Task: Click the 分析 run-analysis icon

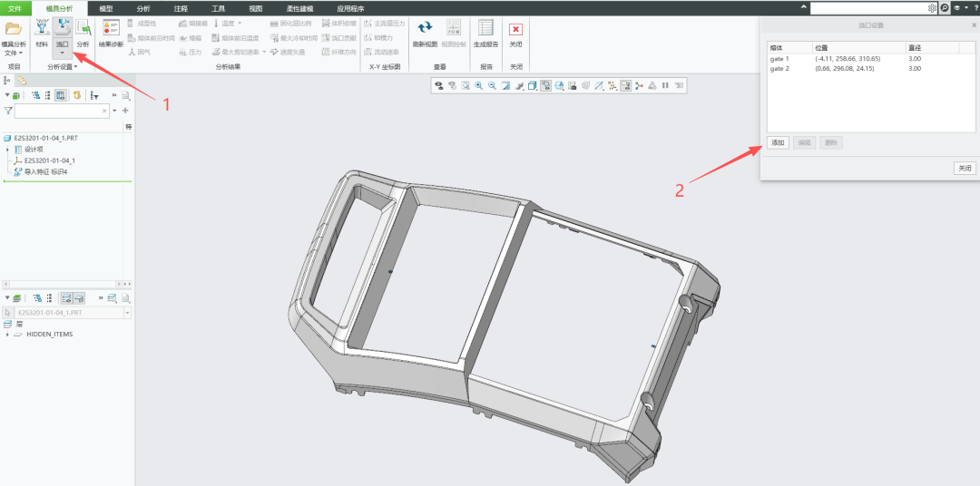Action: point(83,28)
